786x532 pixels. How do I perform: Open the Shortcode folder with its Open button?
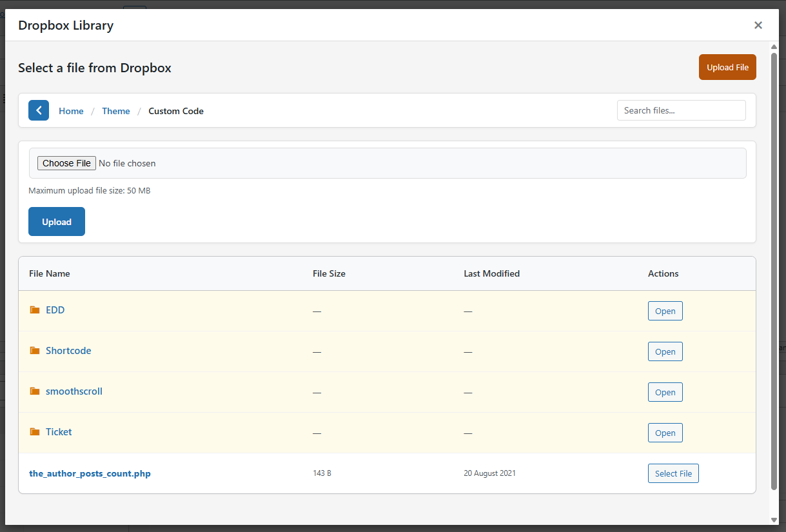665,351
